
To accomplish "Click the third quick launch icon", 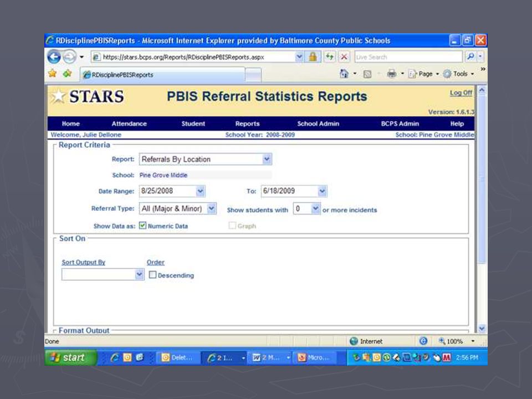I will pyautogui.click(x=140, y=357).
